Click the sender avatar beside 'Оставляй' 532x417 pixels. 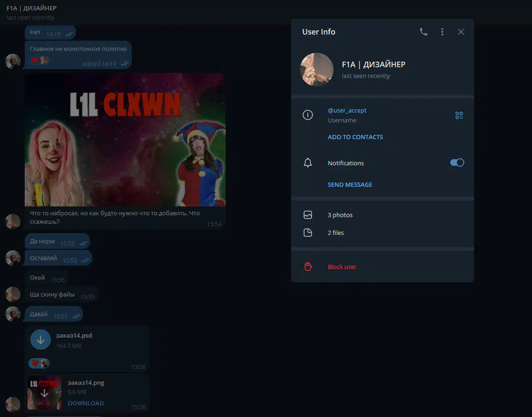coord(13,258)
